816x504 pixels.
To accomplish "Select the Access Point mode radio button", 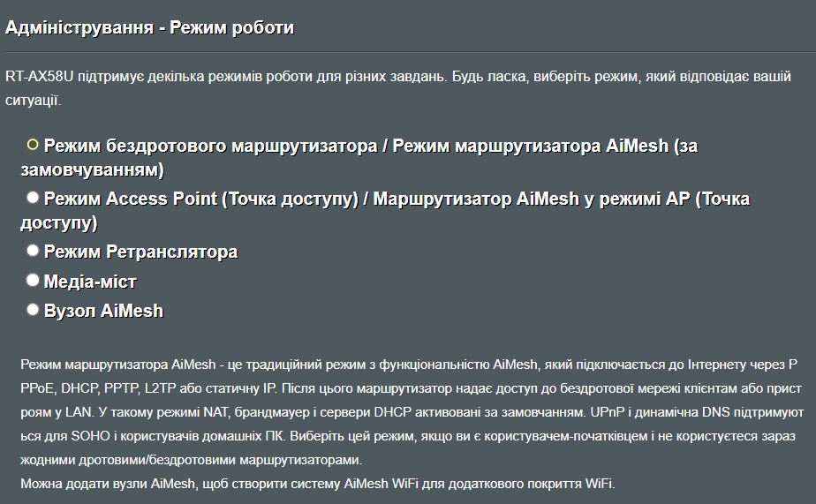I will click(33, 197).
